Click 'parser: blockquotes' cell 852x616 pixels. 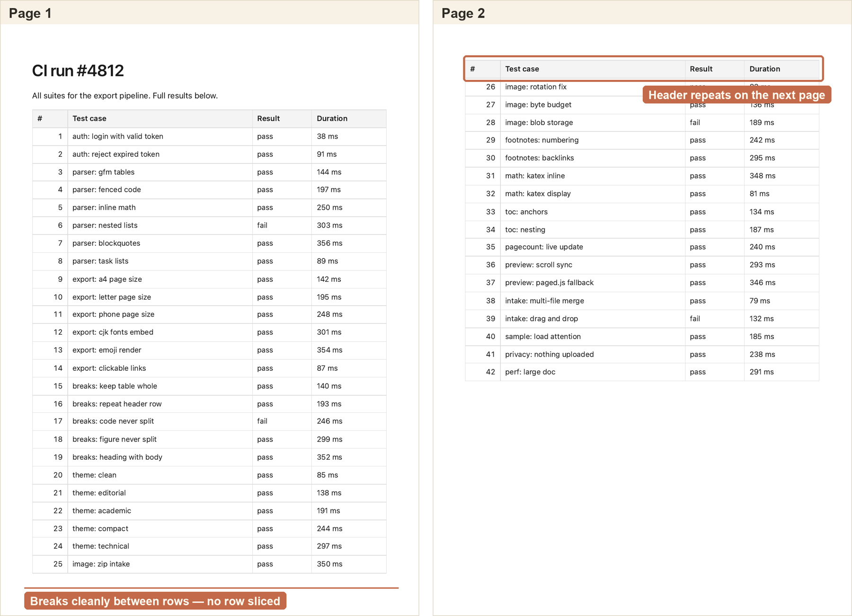coord(160,243)
